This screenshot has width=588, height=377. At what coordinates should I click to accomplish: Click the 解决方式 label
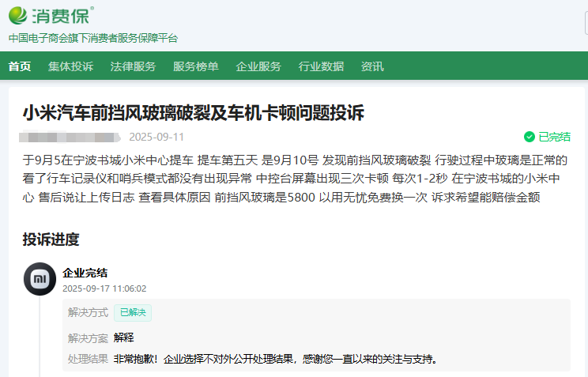click(x=88, y=312)
